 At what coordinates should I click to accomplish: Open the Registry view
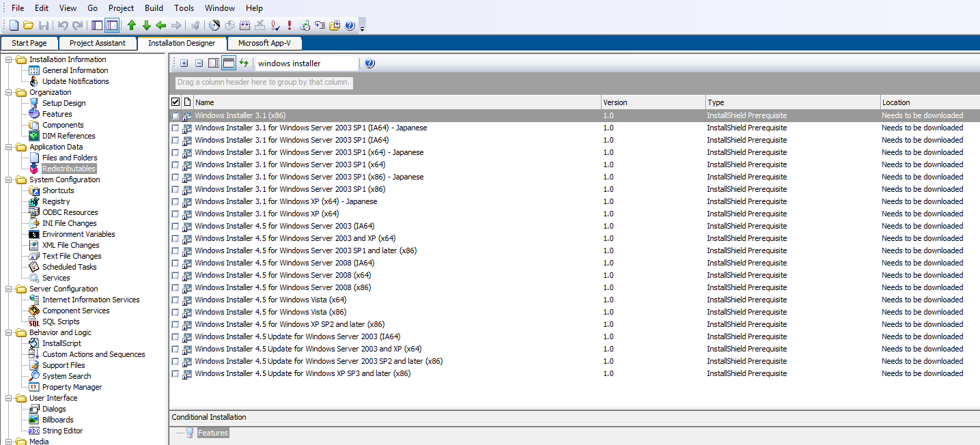pyautogui.click(x=56, y=201)
